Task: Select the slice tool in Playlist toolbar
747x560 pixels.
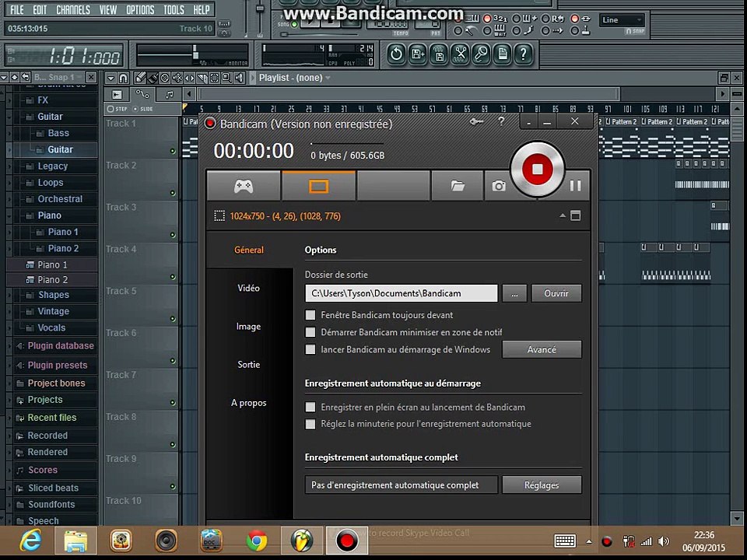Action: coord(202,78)
